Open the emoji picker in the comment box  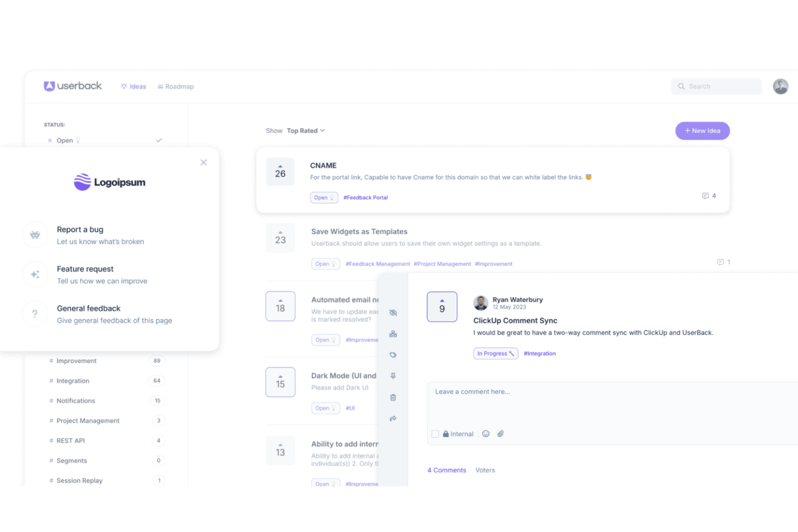486,434
